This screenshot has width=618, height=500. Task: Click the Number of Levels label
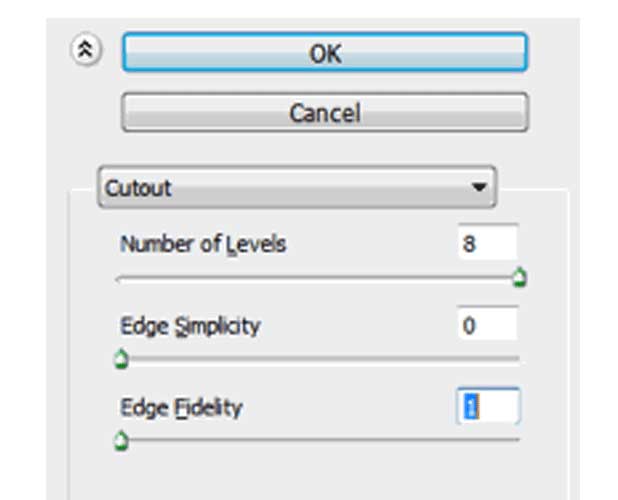click(x=203, y=244)
